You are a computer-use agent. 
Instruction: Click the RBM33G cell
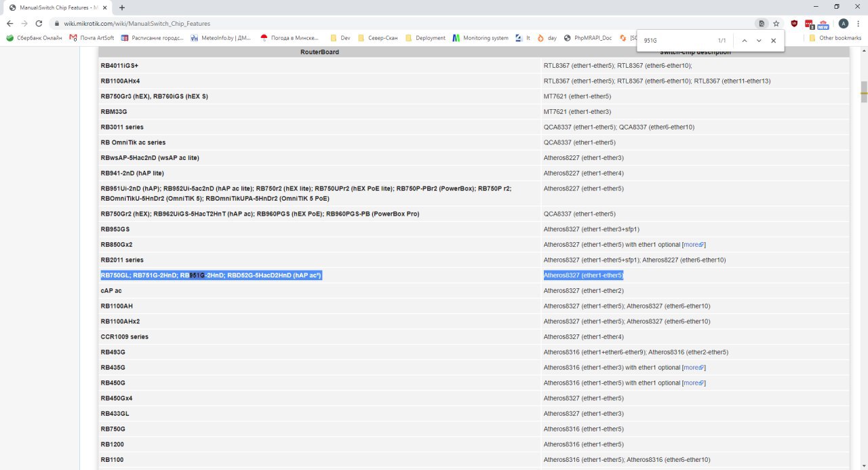319,111
